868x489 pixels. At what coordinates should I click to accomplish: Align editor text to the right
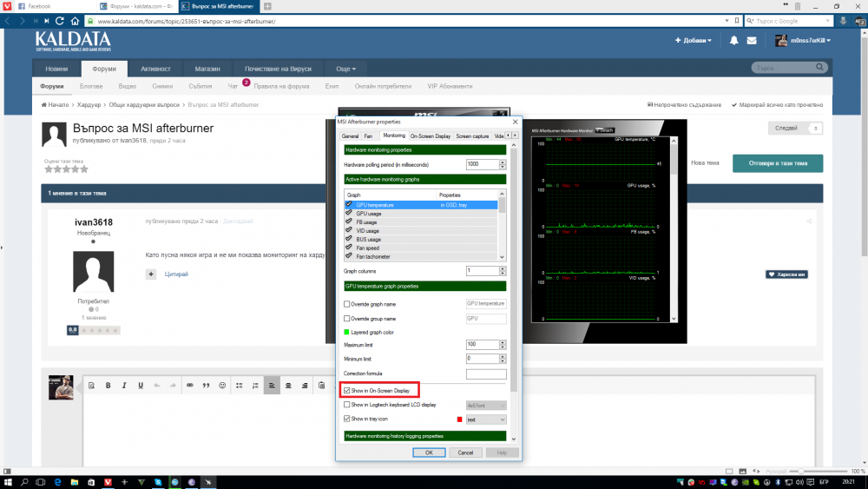(305, 386)
